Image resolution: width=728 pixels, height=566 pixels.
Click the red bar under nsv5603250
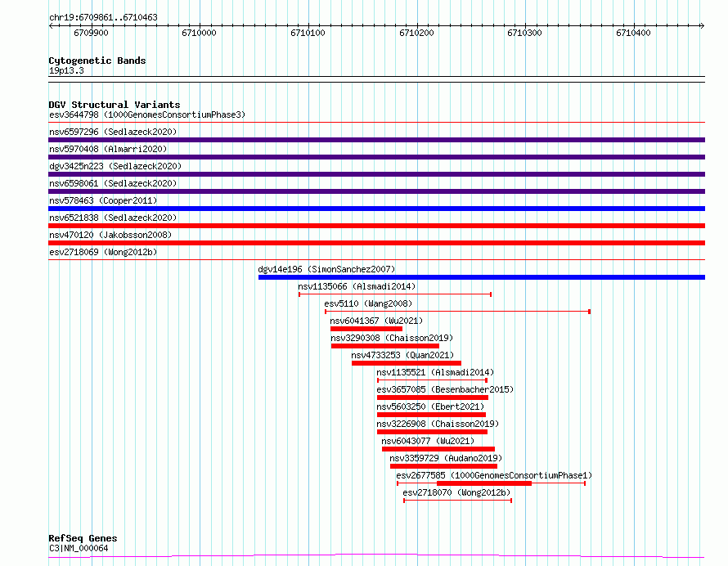431,415
